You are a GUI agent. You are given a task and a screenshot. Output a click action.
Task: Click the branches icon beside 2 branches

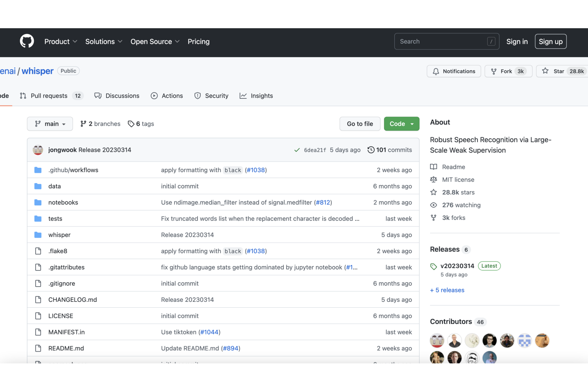click(x=83, y=124)
